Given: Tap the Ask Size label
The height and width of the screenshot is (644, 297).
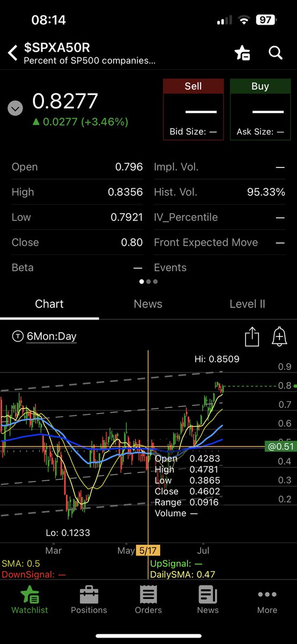Looking at the screenshot, I should [x=260, y=131].
